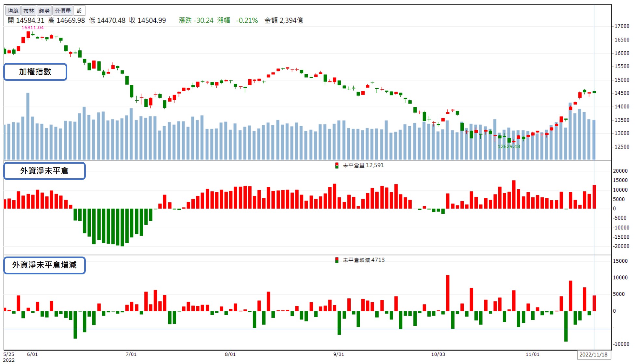Click the tallest red bar in 未平倉增減 chart
Screen dimensions: 635x364
[447, 293]
